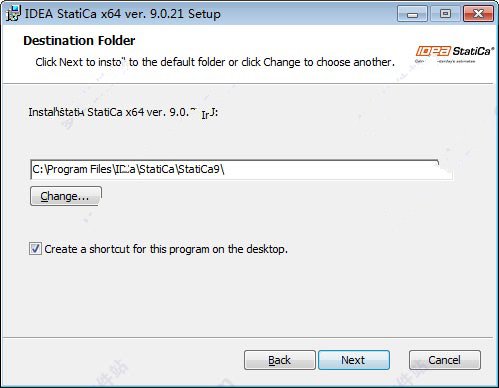Image resolution: width=499 pixels, height=388 pixels.
Task: Close the IDEA StatiCa Setup dialog
Action: pyautogui.click(x=478, y=14)
